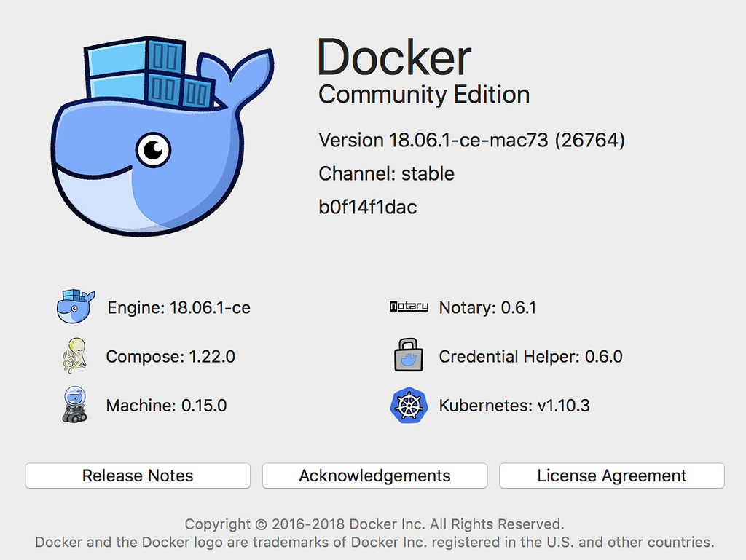
Task: View the License Agreement
Action: point(612,476)
